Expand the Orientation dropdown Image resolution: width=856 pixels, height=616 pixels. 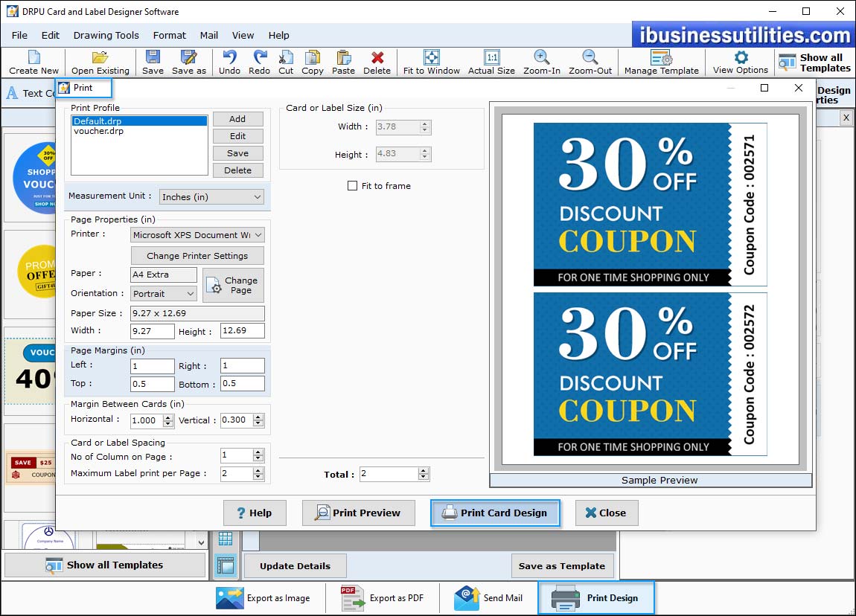tap(163, 294)
